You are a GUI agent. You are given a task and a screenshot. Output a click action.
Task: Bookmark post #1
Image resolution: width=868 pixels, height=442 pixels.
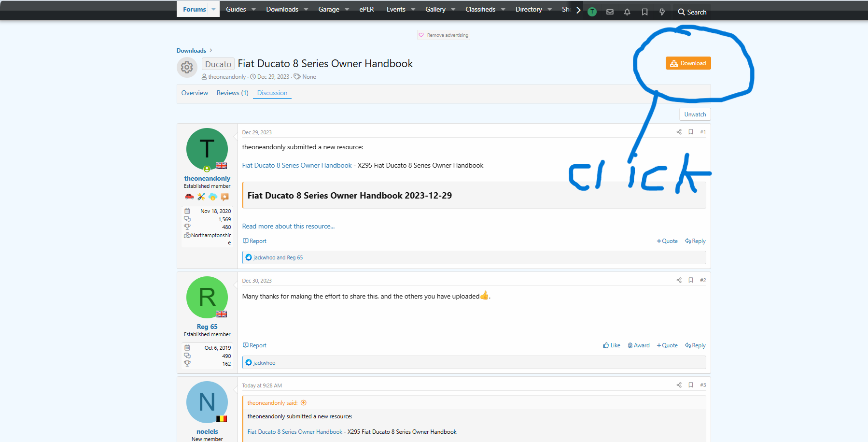[x=691, y=132]
